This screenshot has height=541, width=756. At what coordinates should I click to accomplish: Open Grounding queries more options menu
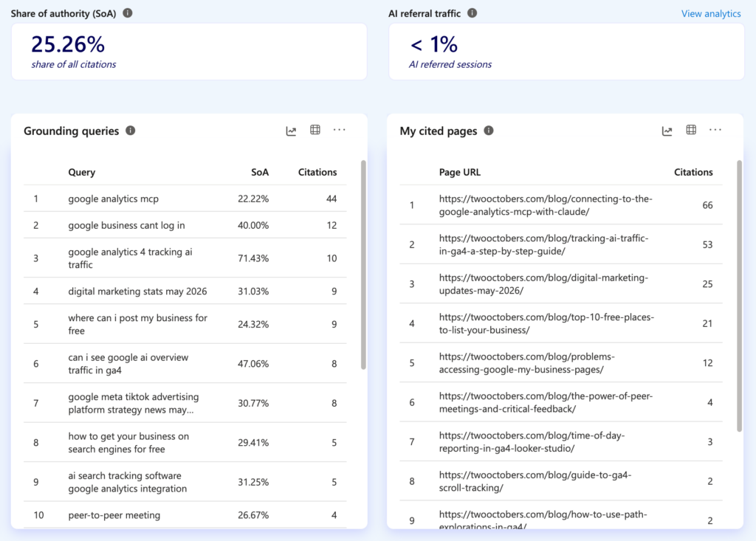[x=340, y=130]
